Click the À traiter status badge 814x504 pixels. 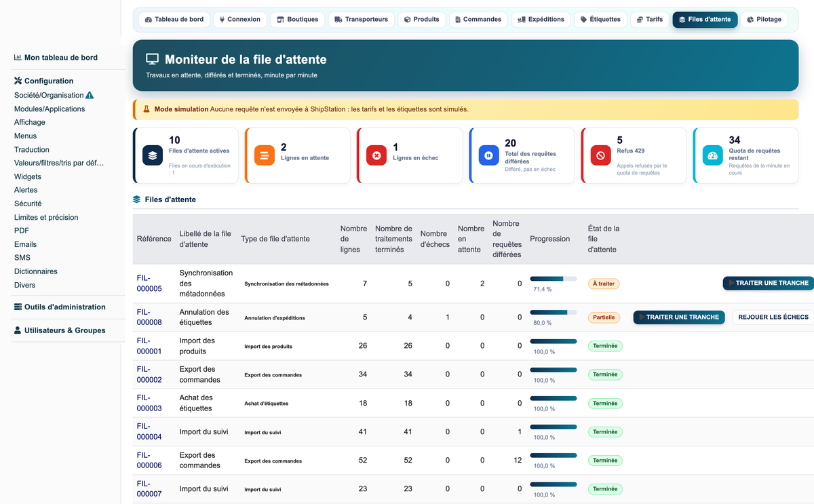point(604,284)
